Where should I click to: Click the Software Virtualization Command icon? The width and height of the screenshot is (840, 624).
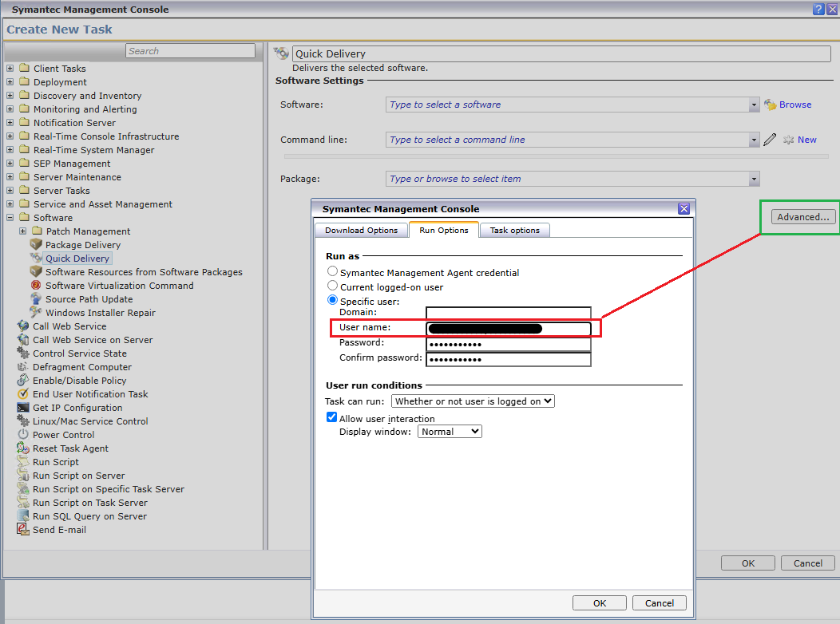[36, 286]
